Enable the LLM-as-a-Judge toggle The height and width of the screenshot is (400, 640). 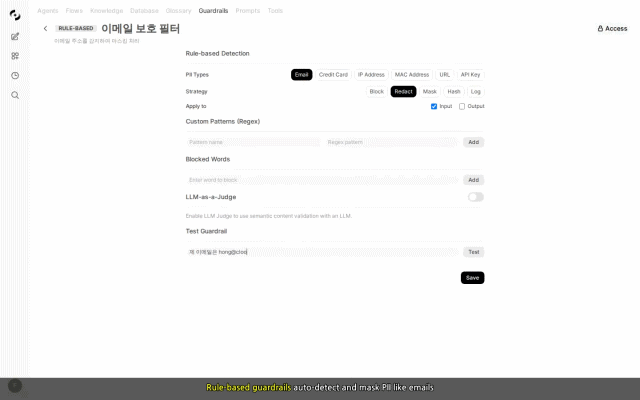point(475,197)
